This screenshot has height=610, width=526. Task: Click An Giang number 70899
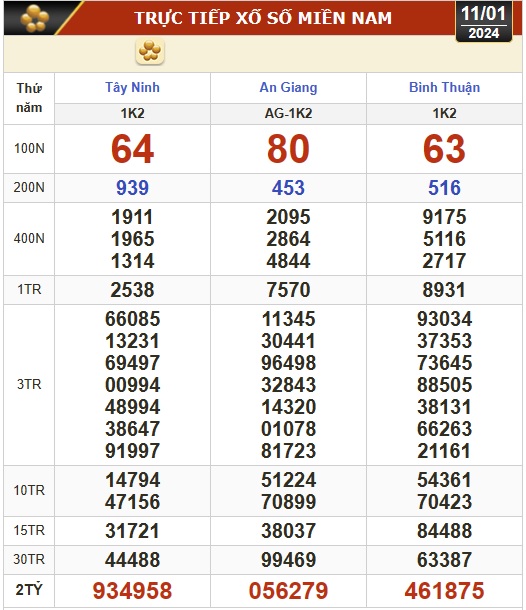click(x=288, y=502)
